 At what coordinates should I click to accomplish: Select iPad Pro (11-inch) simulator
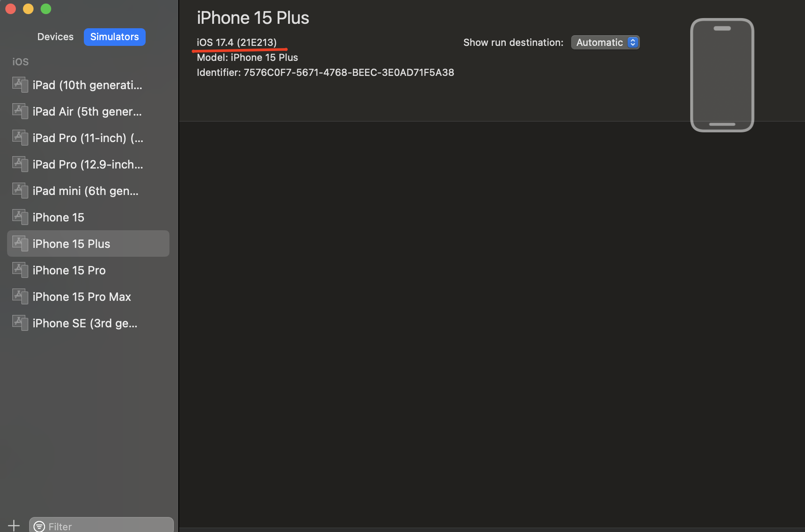pyautogui.click(x=88, y=138)
